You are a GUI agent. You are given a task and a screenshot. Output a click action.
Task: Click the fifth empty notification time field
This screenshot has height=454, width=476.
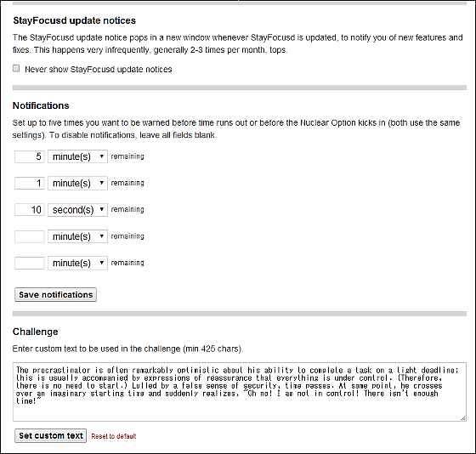tap(30, 263)
